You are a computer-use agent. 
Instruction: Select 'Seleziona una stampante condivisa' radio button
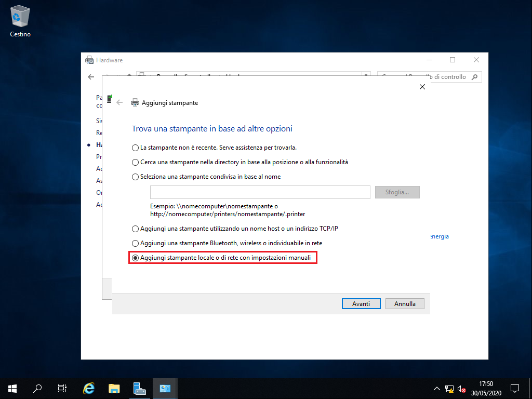tap(135, 177)
